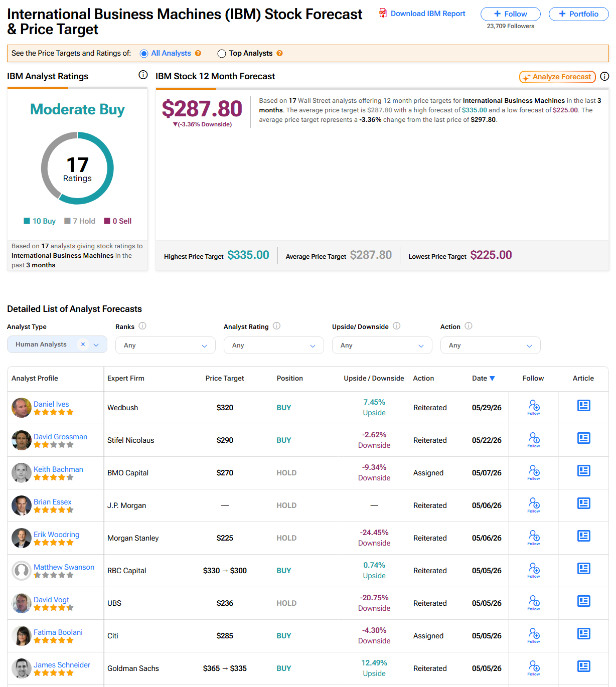Click info icon next to Action filter
Screen dimensions: 616x687
coord(469,326)
